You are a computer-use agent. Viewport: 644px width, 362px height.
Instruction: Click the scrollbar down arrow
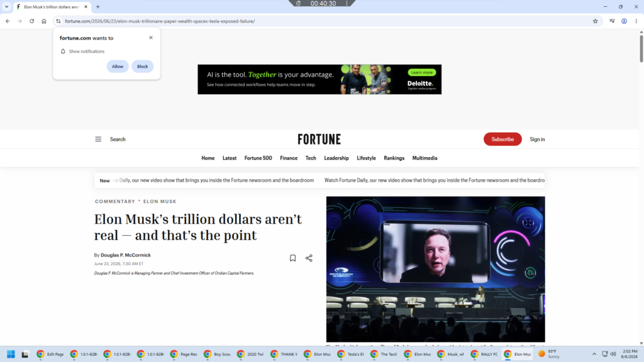(641, 344)
